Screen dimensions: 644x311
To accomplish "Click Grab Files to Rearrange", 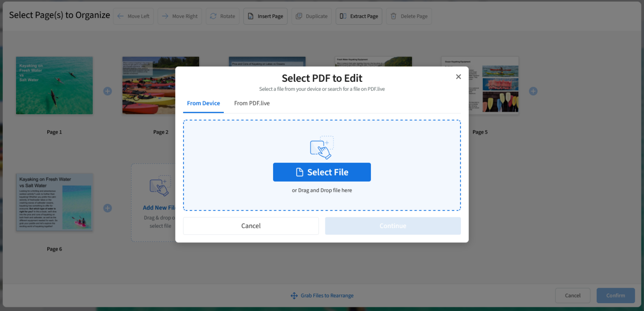I will tap(322, 295).
